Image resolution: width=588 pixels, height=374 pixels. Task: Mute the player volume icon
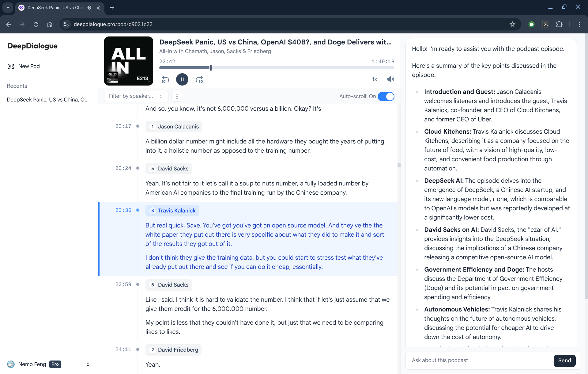[390, 79]
